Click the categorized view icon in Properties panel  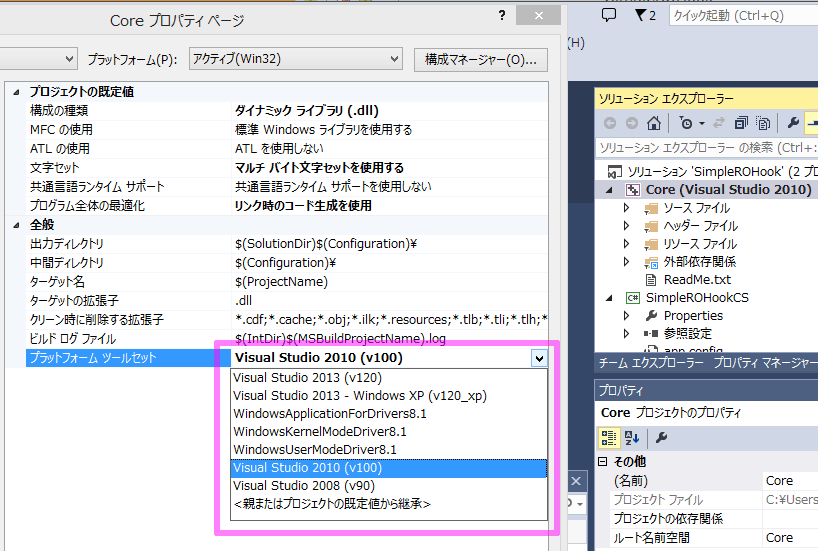click(x=608, y=438)
